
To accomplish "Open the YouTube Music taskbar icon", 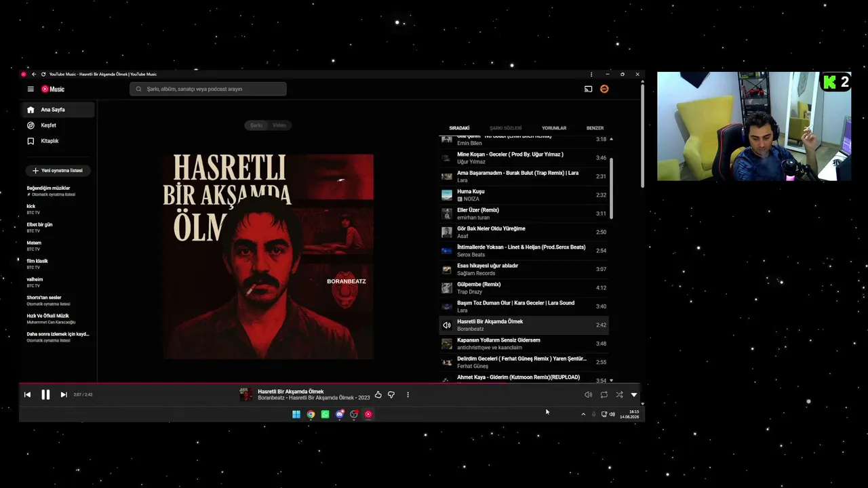I will tap(368, 414).
